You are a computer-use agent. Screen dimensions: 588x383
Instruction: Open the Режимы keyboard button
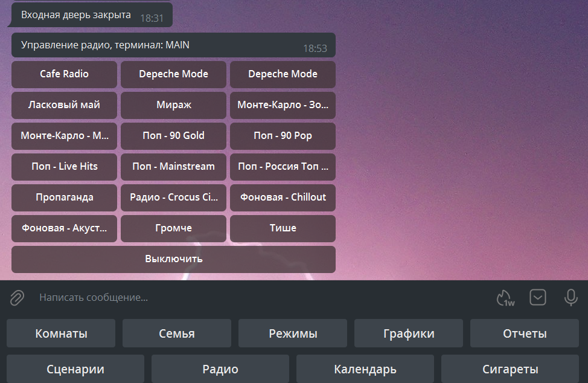[293, 333]
